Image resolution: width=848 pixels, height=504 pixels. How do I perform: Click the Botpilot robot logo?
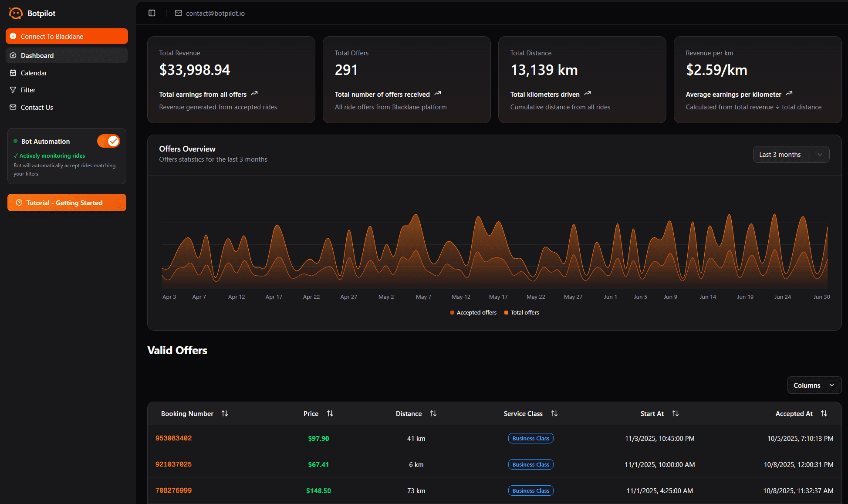tap(15, 13)
